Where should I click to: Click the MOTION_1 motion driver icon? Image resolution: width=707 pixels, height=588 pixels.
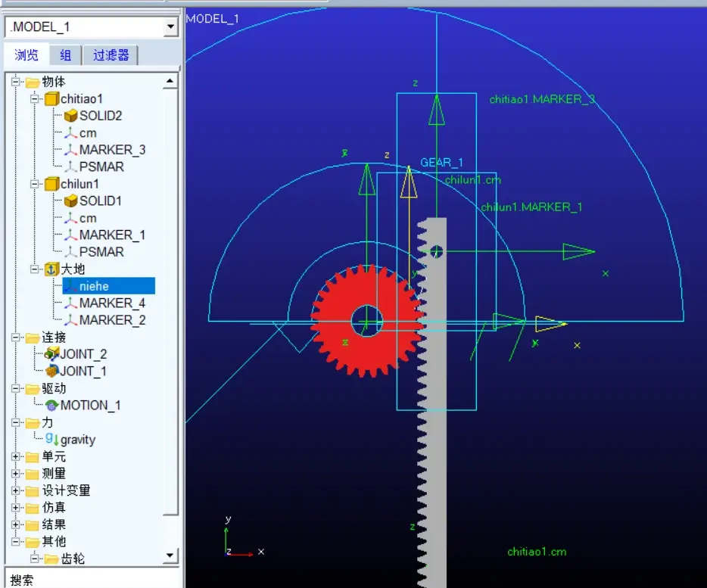coord(52,406)
